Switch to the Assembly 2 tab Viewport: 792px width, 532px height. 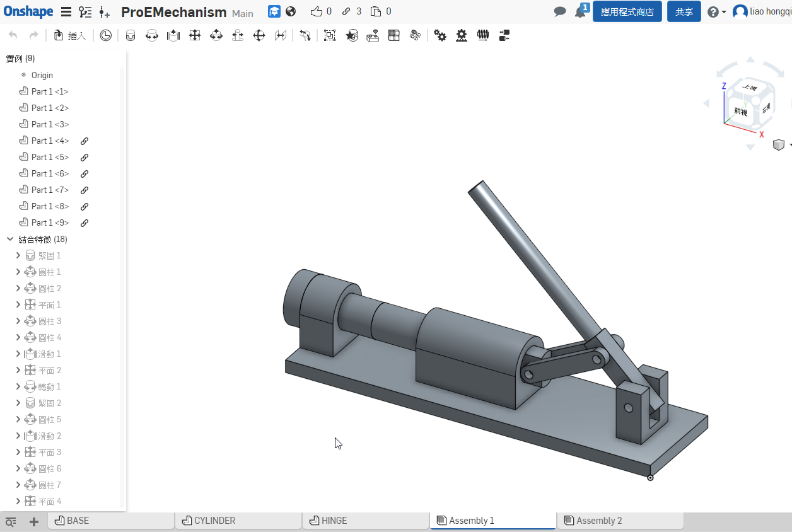598,521
